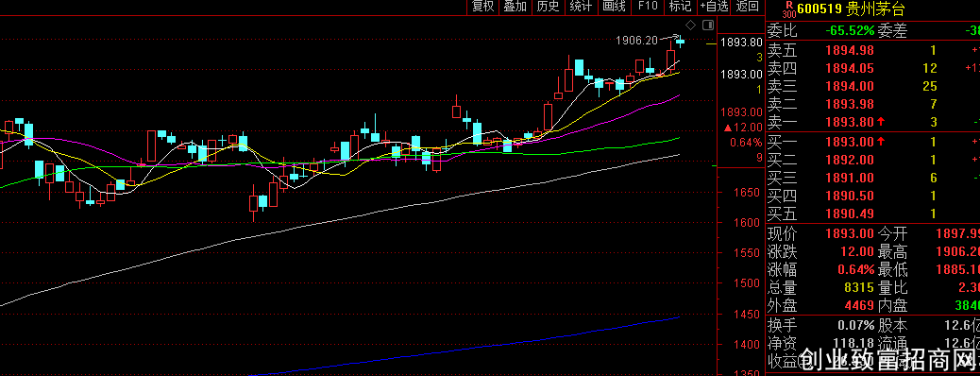Screen dimensions: 980x376
Task: Open the 叠加 overlay option
Action: coord(515,7)
